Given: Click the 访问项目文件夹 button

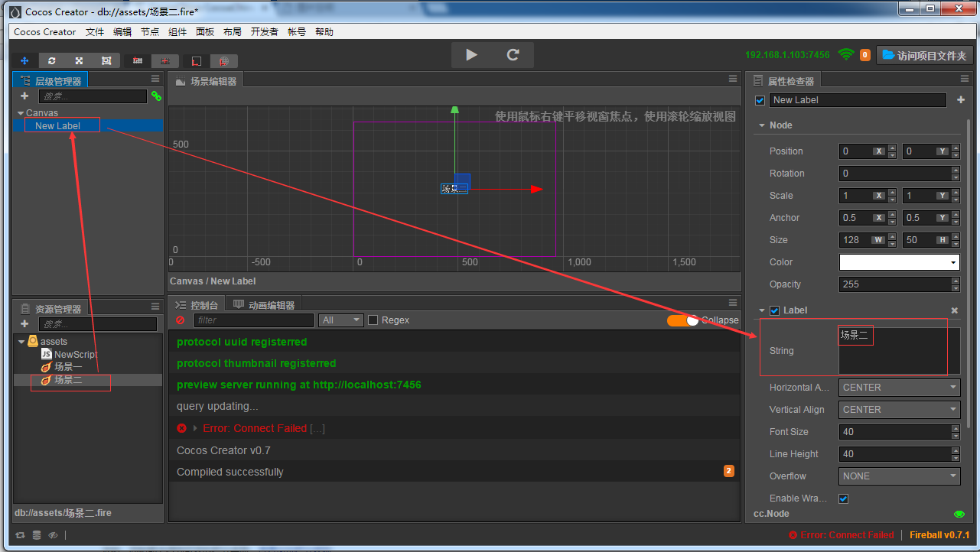Looking at the screenshot, I should [x=924, y=55].
